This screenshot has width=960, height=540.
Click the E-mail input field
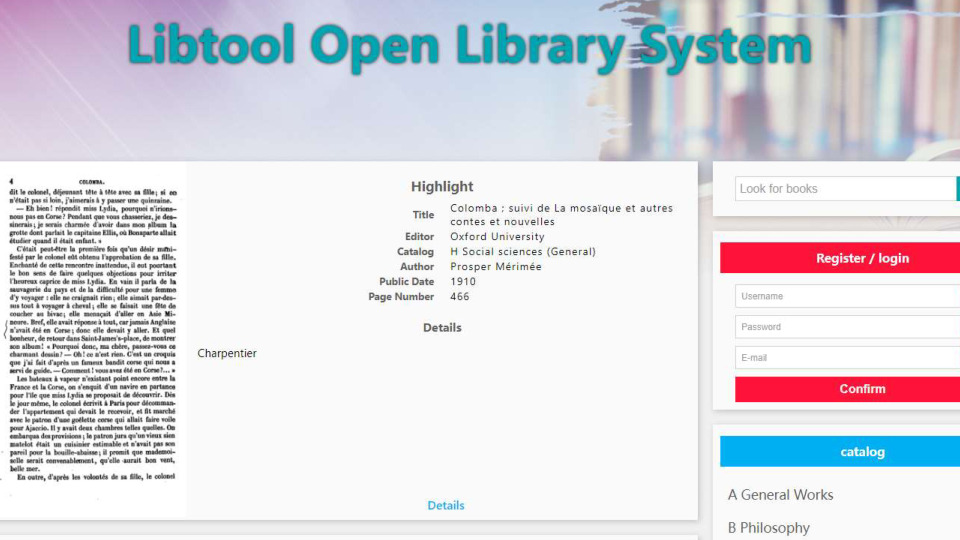847,358
